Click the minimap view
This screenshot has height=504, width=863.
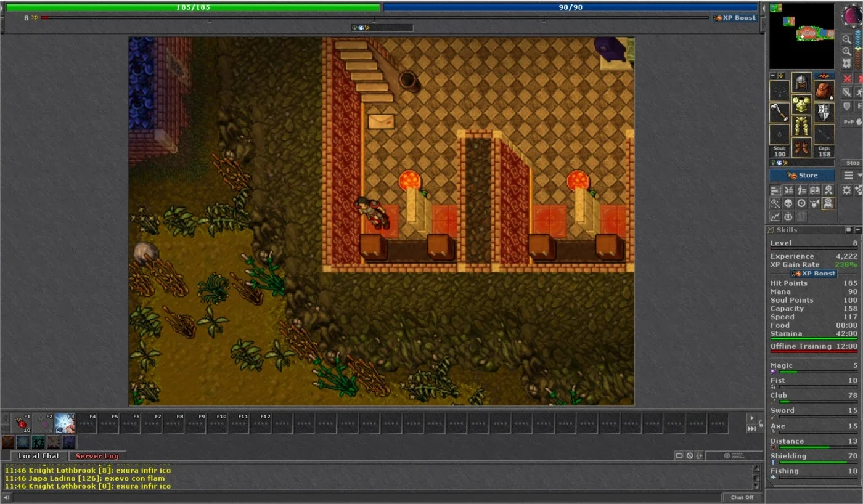pyautogui.click(x=801, y=36)
